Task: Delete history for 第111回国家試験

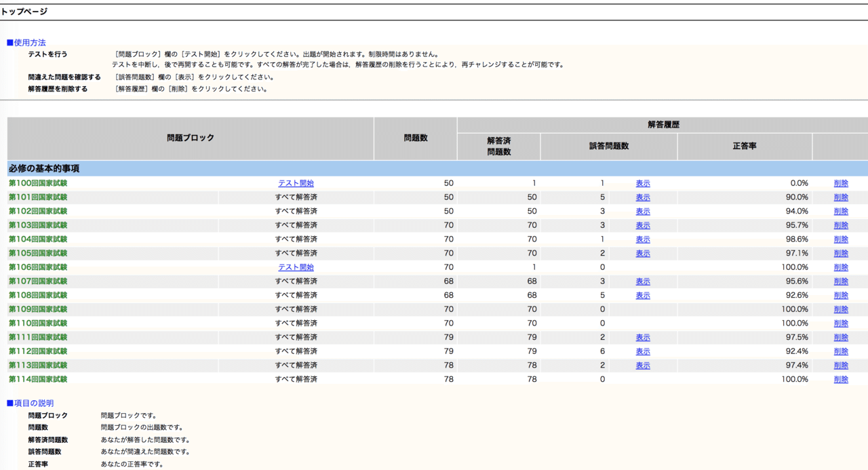Action: click(x=841, y=337)
